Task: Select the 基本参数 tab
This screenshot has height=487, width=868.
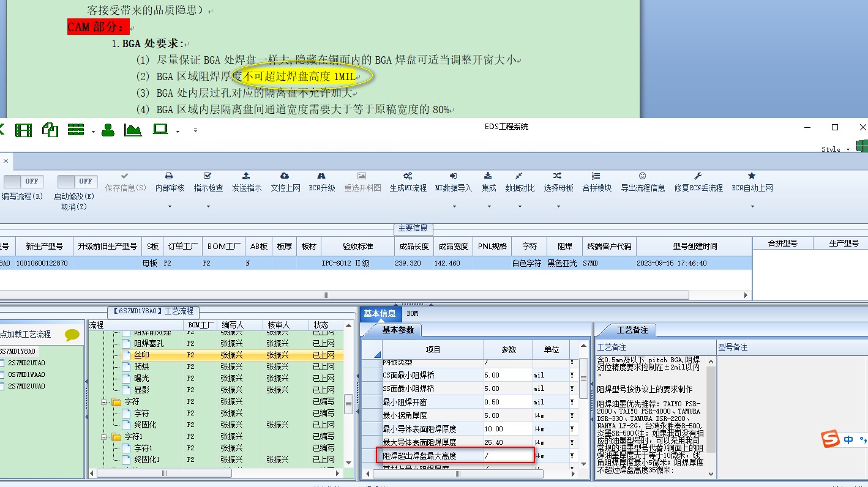Action: point(398,330)
